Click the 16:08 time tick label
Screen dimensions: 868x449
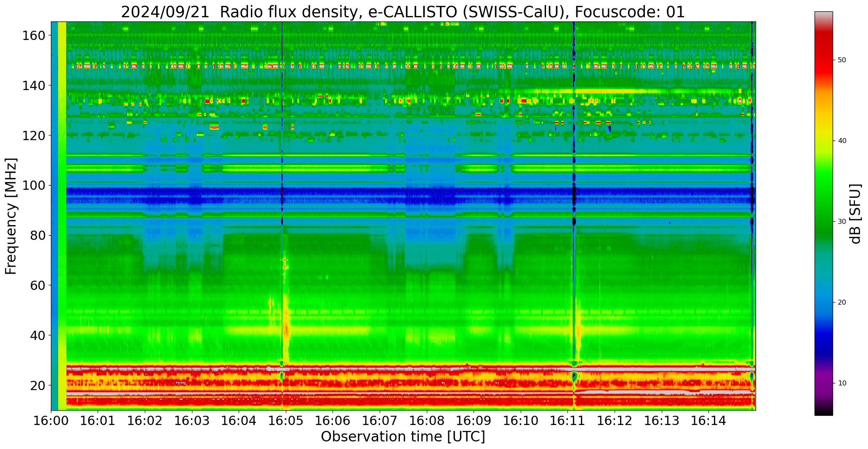coord(427,420)
